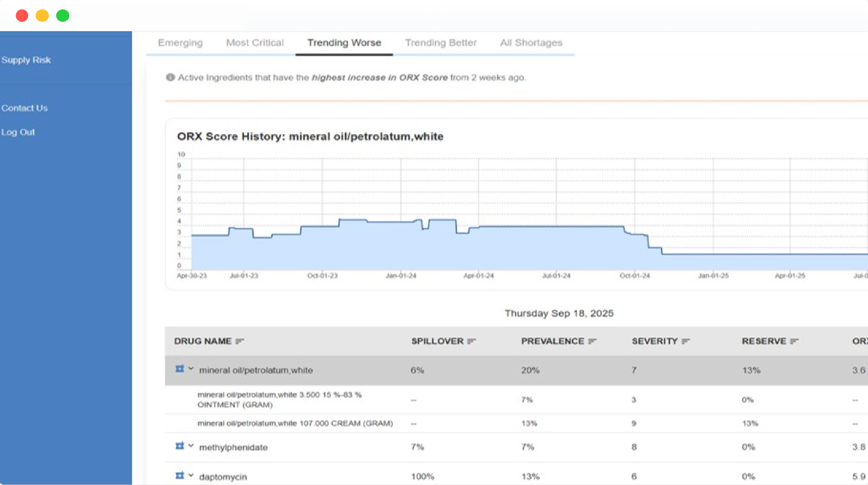868x485 pixels.
Task: Sort by Severity column icon
Action: (686, 341)
